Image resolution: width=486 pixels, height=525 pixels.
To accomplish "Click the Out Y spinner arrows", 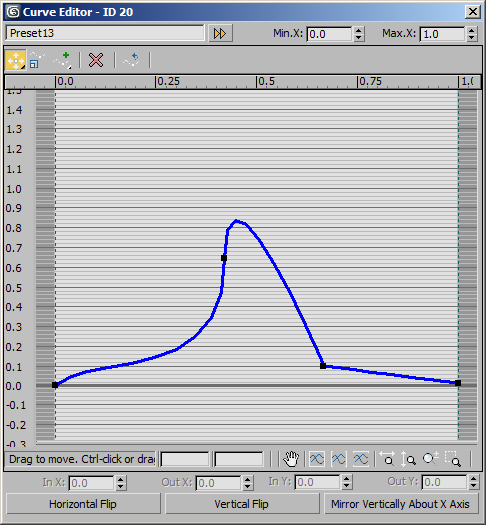I will 473,482.
